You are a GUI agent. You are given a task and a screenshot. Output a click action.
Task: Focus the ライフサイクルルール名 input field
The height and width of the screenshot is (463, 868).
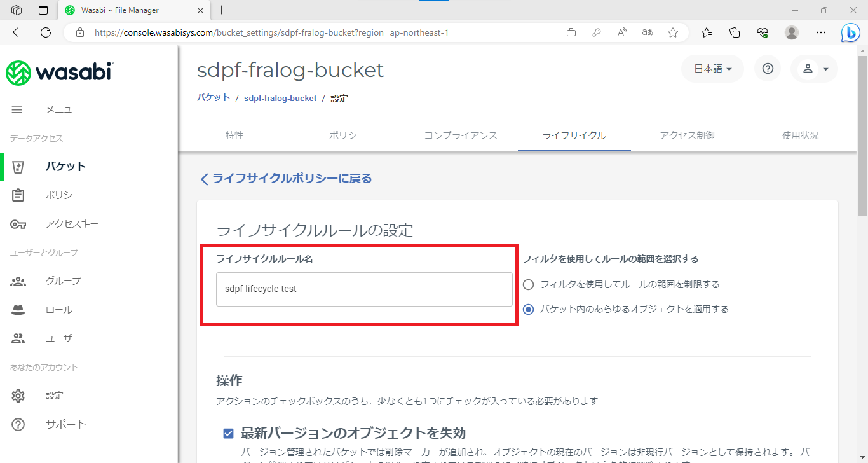pyautogui.click(x=364, y=289)
